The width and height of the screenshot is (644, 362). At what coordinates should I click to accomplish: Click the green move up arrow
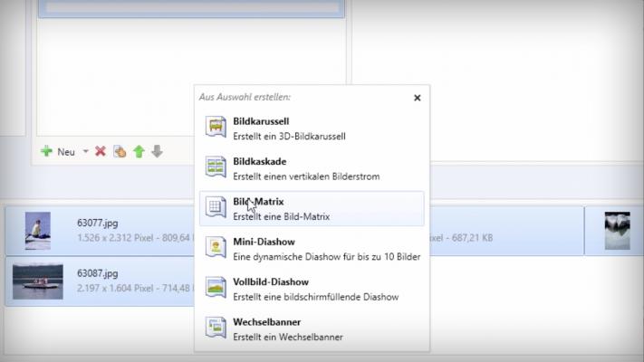[139, 152]
